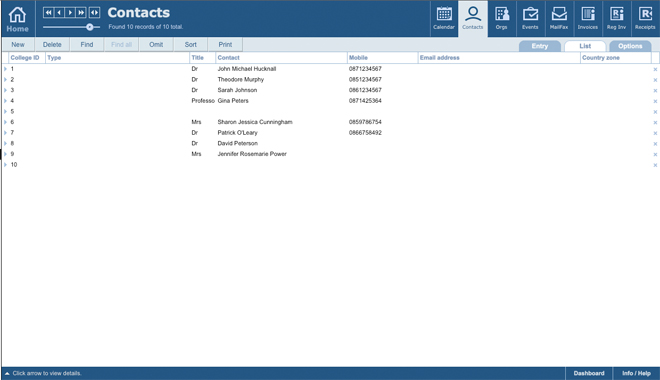Open details arrow for David Peterson
660x380 pixels.
(x=5, y=143)
